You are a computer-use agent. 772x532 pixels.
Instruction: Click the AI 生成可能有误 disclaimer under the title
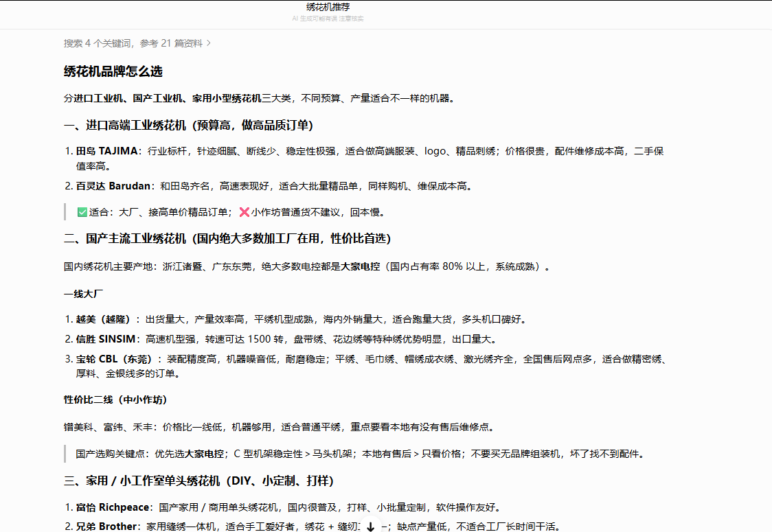point(328,19)
